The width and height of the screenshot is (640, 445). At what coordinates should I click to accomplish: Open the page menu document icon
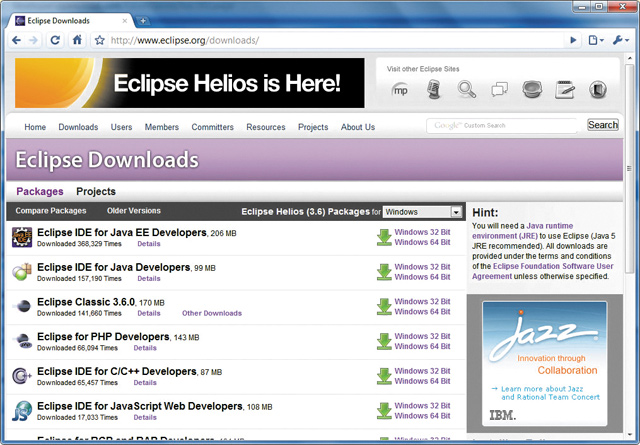pyautogui.click(x=596, y=40)
